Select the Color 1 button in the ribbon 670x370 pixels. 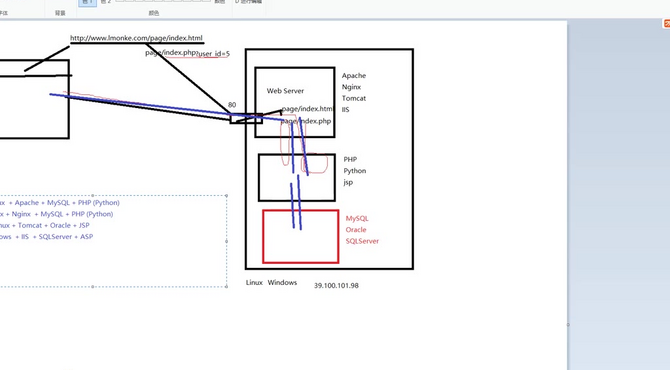coord(88,3)
